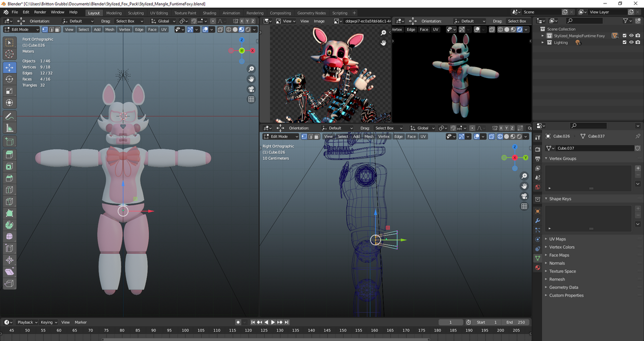Open the World properties tab

coord(538,187)
